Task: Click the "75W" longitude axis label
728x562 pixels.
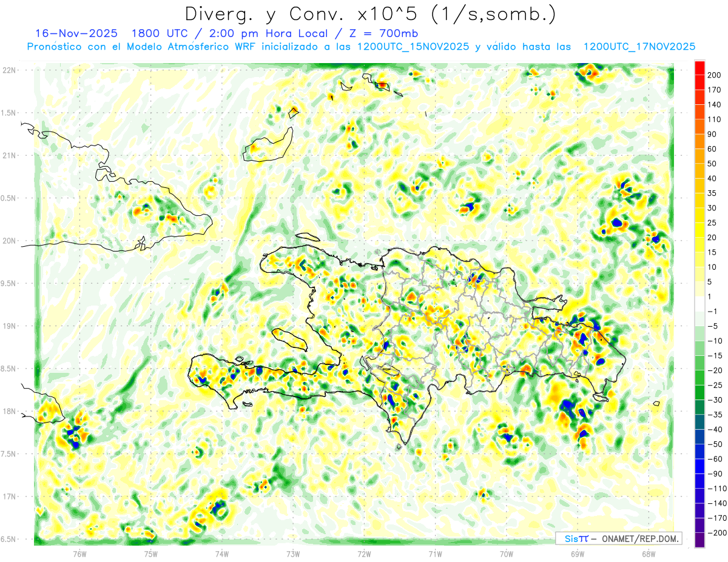Action: (x=150, y=554)
